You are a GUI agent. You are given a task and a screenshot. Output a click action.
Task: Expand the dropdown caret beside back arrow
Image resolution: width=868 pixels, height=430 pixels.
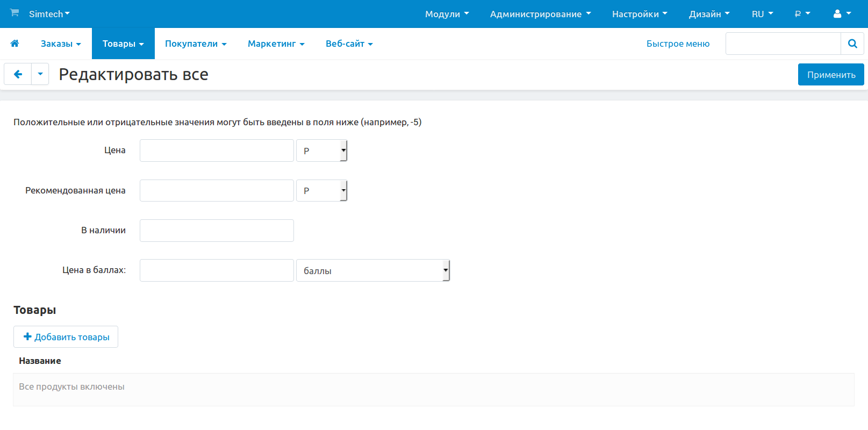tap(40, 74)
